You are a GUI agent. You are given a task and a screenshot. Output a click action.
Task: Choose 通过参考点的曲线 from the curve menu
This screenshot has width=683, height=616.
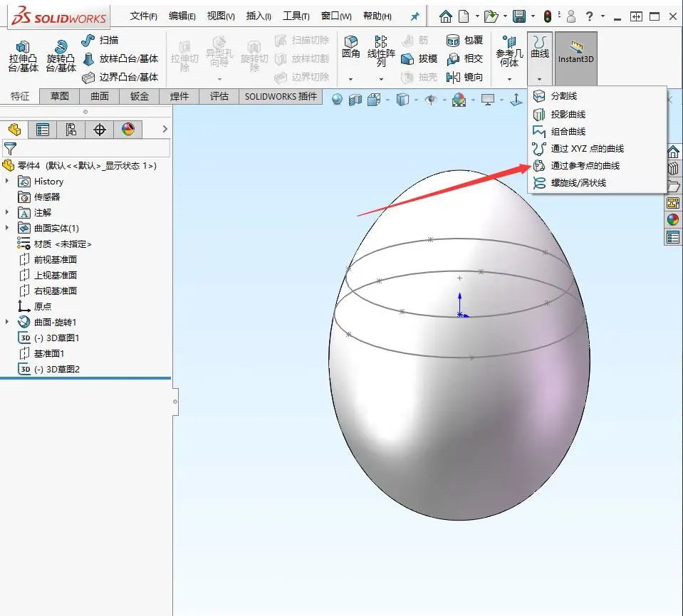[x=584, y=166]
